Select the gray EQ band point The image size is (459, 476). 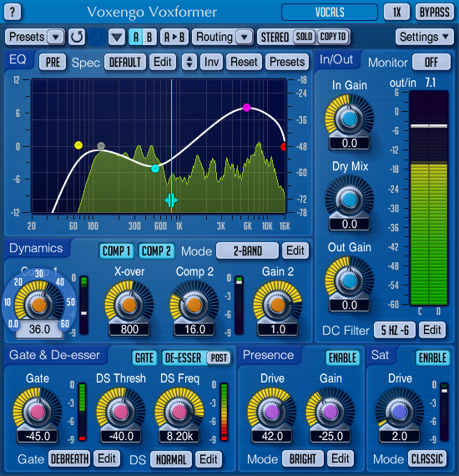point(101,146)
